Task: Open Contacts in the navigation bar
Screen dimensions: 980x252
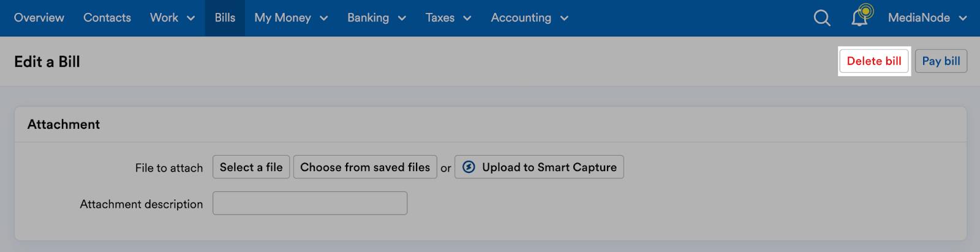Action: [107, 18]
